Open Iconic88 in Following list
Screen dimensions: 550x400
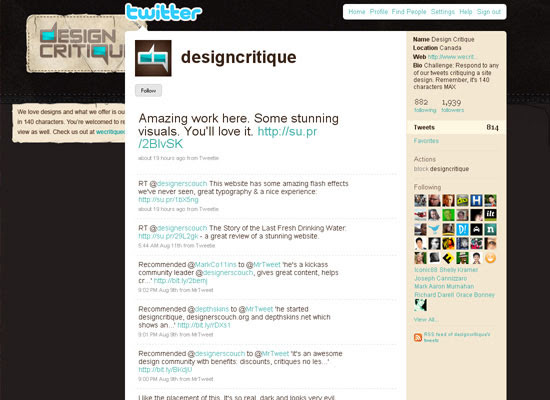tap(426, 270)
